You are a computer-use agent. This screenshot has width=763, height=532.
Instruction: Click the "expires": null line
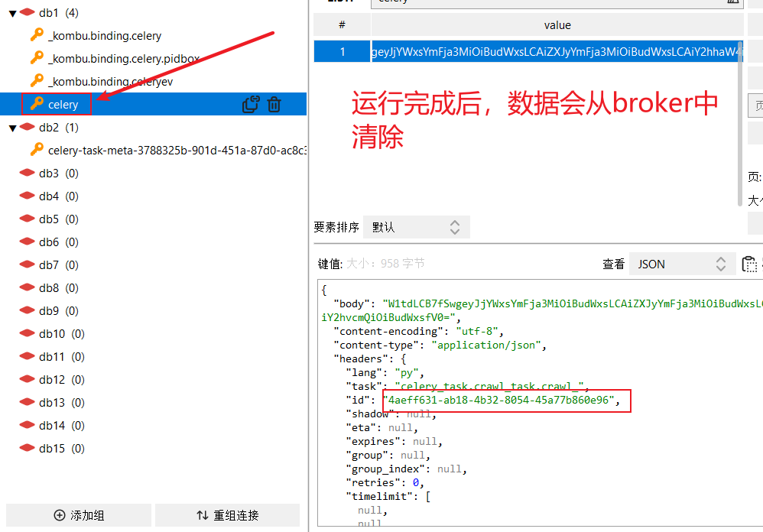point(394,442)
